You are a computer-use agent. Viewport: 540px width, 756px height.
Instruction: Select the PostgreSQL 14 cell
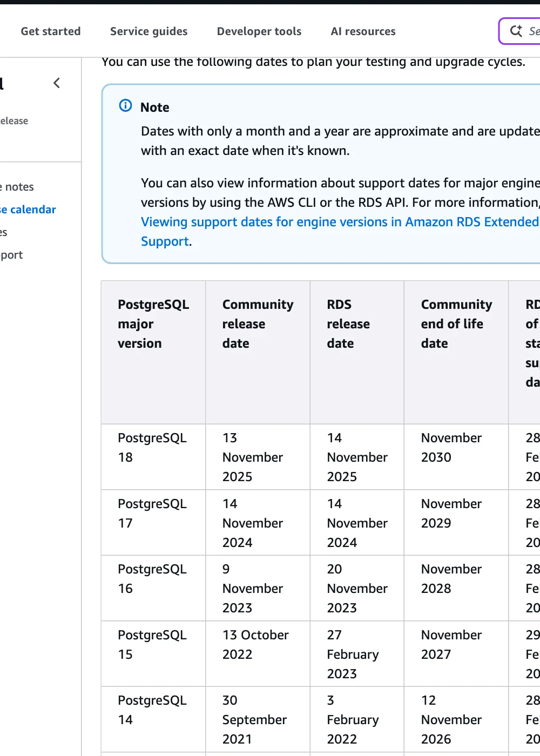pyautogui.click(x=153, y=719)
